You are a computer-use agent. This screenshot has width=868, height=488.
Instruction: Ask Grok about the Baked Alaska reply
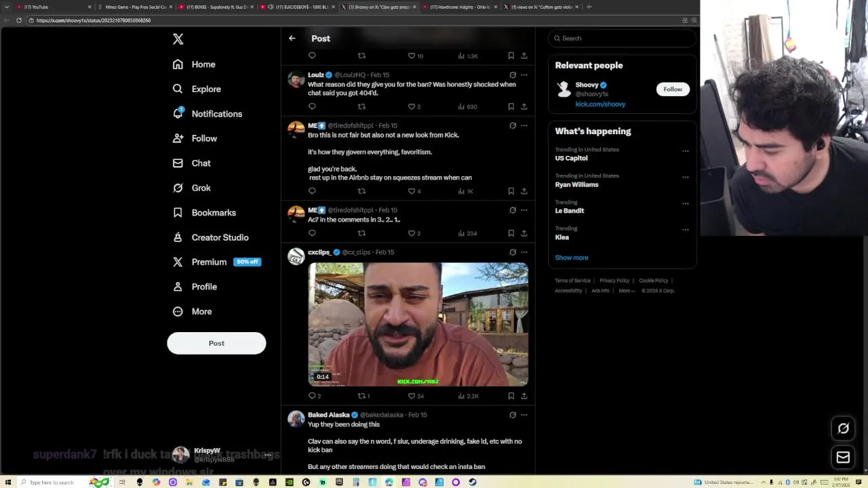[x=513, y=415]
